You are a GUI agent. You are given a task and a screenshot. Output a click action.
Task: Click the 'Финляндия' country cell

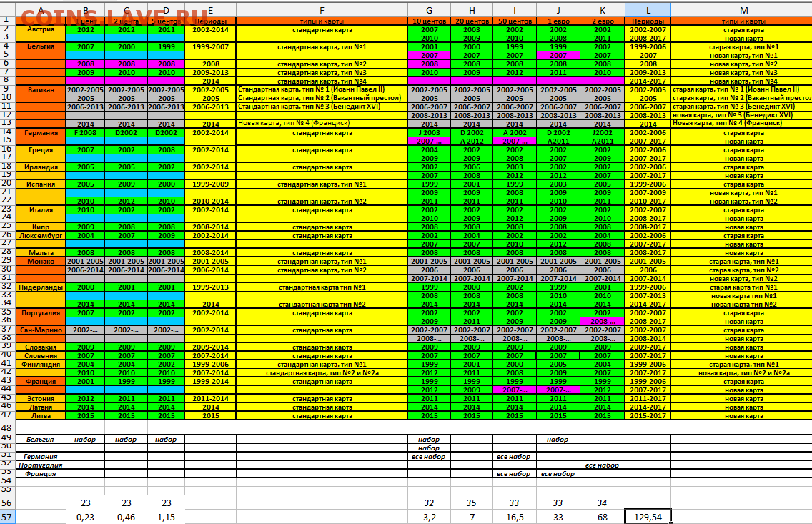[x=41, y=364]
